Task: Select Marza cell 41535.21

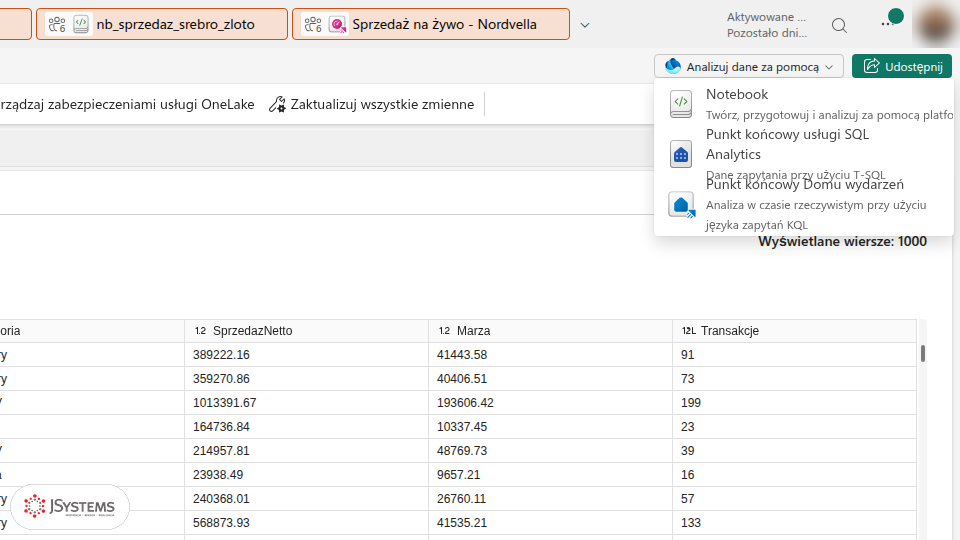Action: [550, 522]
